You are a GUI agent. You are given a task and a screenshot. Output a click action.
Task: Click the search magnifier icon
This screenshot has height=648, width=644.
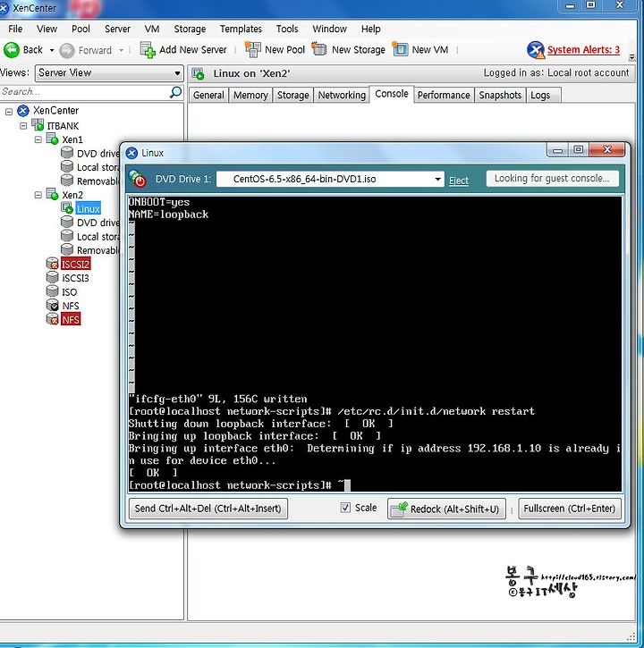pos(176,92)
